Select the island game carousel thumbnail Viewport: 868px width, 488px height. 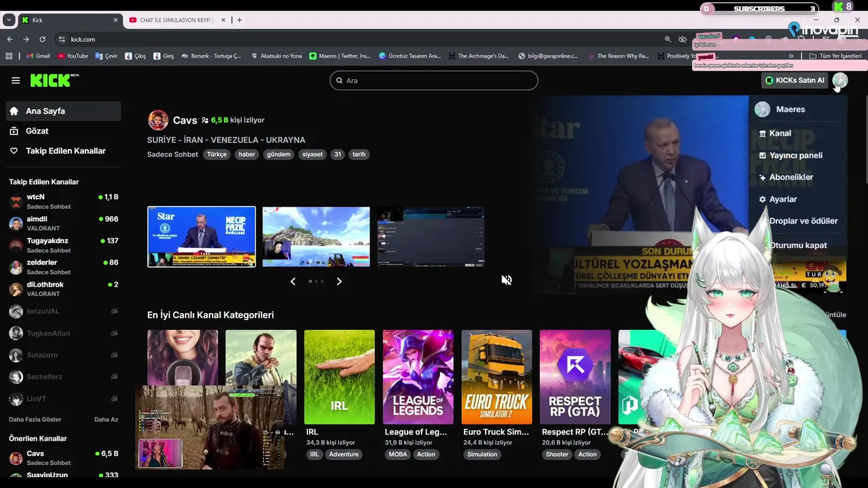pyautogui.click(x=316, y=237)
